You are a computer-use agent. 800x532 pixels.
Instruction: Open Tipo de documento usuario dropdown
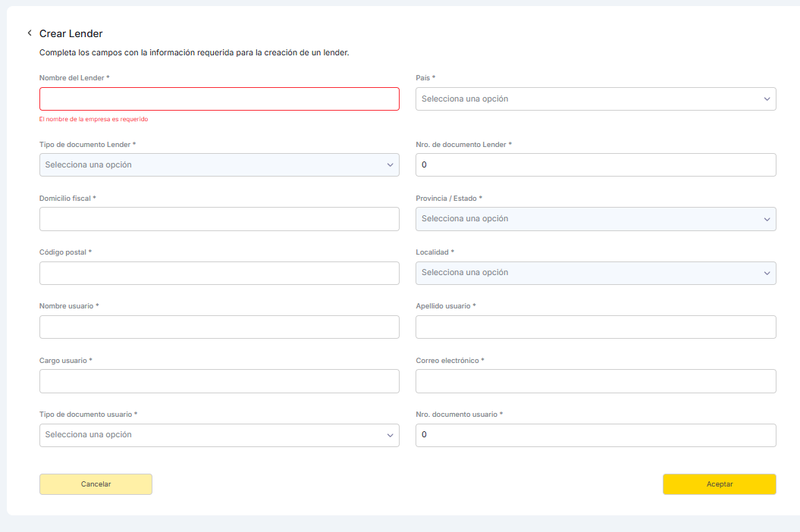[x=218, y=435]
